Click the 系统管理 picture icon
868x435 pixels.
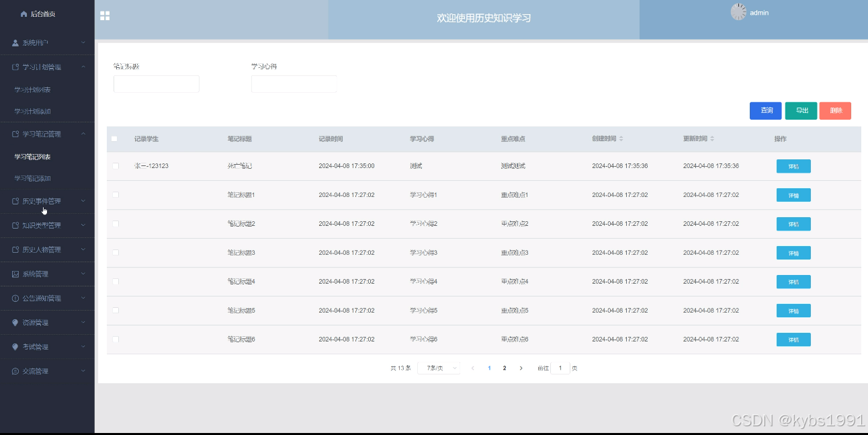15,274
